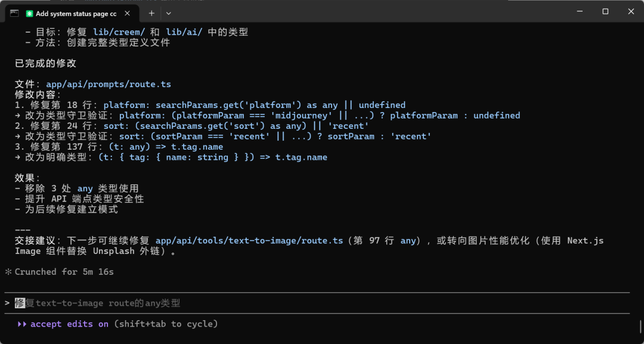Minimize the terminal window
This screenshot has height=344, width=644.
point(578,11)
